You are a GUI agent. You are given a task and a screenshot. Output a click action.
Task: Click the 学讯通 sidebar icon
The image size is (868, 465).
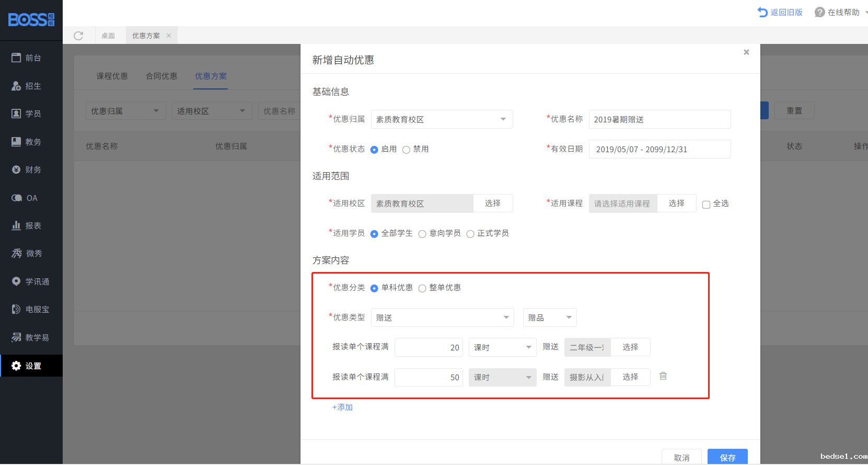(16, 281)
